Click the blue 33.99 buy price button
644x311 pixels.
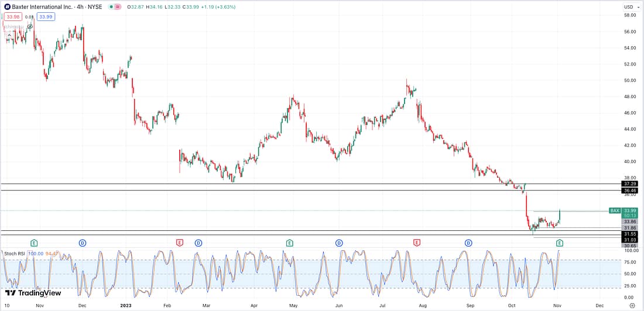tap(45, 17)
